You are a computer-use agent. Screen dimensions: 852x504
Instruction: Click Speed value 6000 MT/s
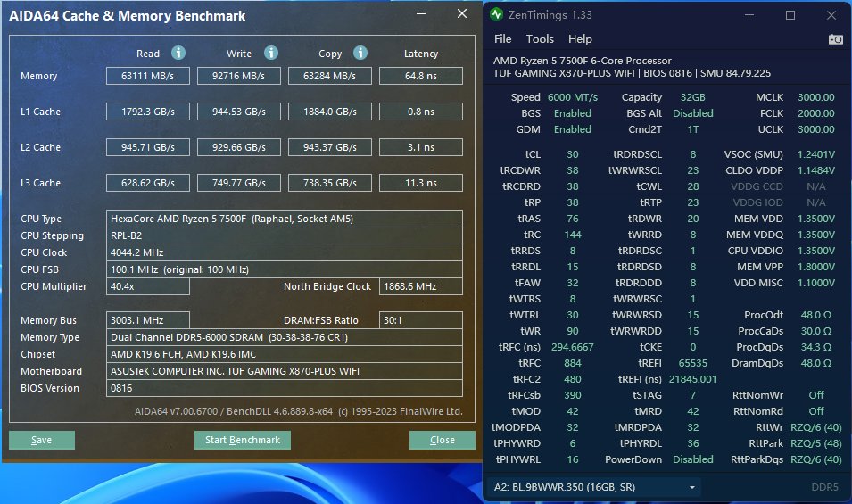coord(572,97)
